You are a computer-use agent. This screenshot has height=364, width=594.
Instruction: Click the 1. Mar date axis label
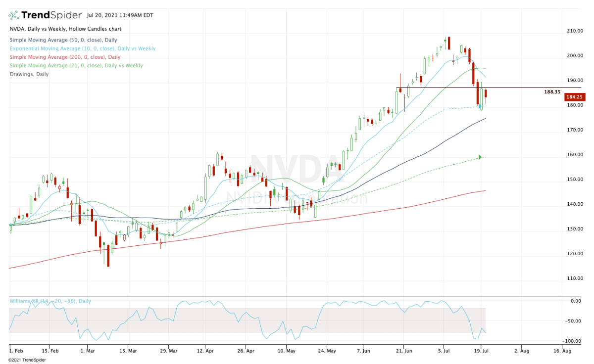pos(87,350)
